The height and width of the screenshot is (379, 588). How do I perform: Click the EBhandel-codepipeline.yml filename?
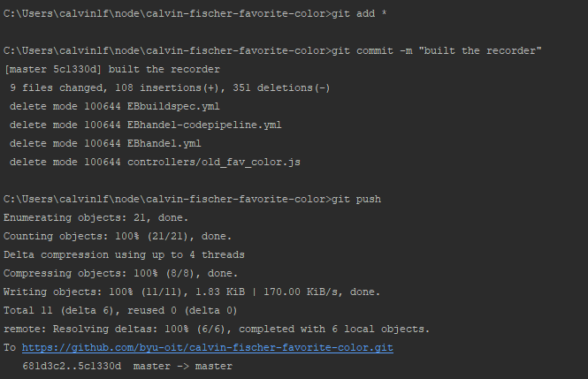coord(204,125)
